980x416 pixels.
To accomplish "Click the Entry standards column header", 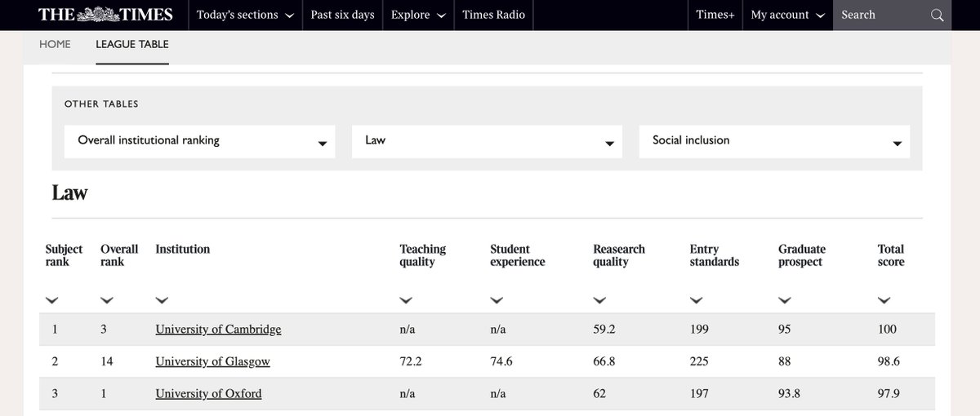I will (x=714, y=255).
